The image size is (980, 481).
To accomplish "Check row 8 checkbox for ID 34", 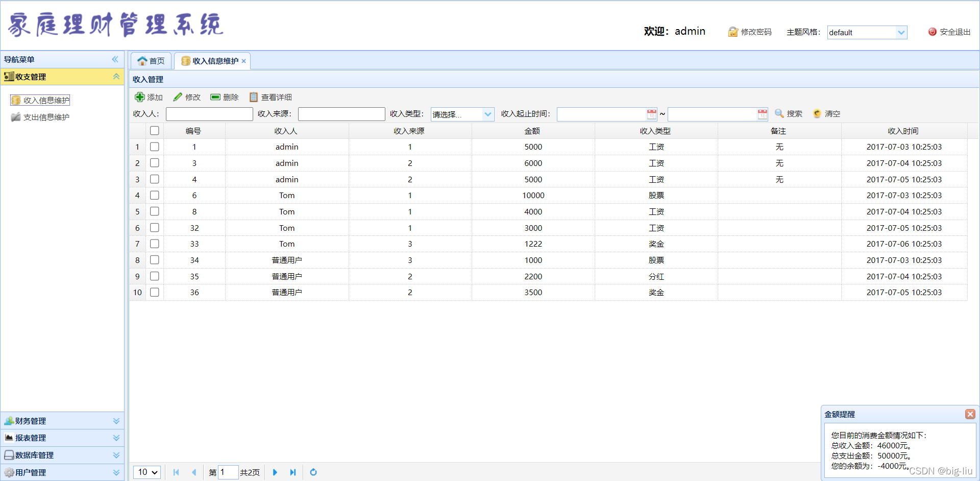I will [x=155, y=260].
